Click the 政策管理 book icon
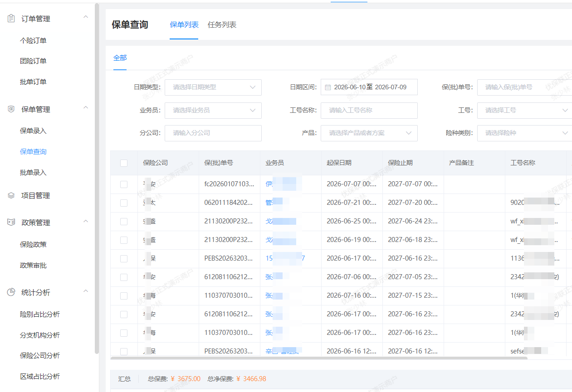The height and width of the screenshot is (392, 572). coord(11,223)
